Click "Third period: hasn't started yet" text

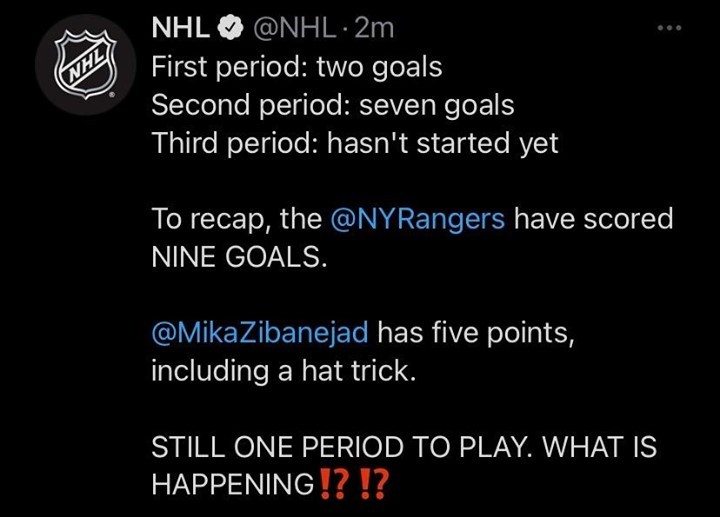pos(354,143)
